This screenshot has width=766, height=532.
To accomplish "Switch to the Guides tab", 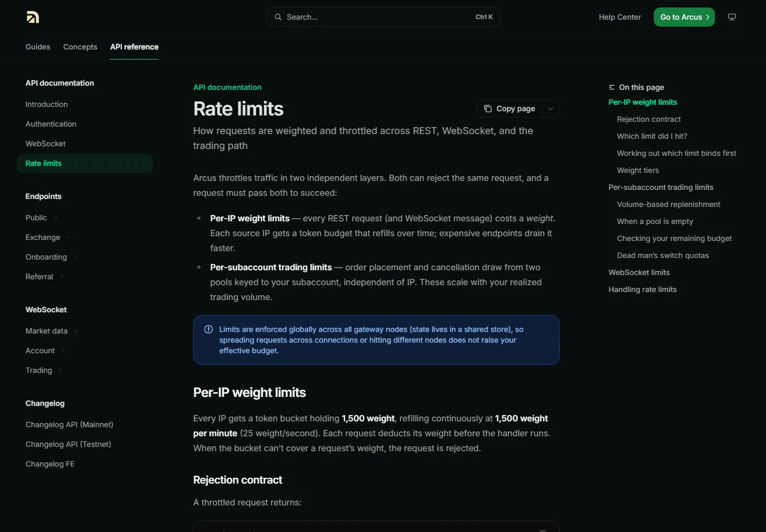I will tap(38, 47).
